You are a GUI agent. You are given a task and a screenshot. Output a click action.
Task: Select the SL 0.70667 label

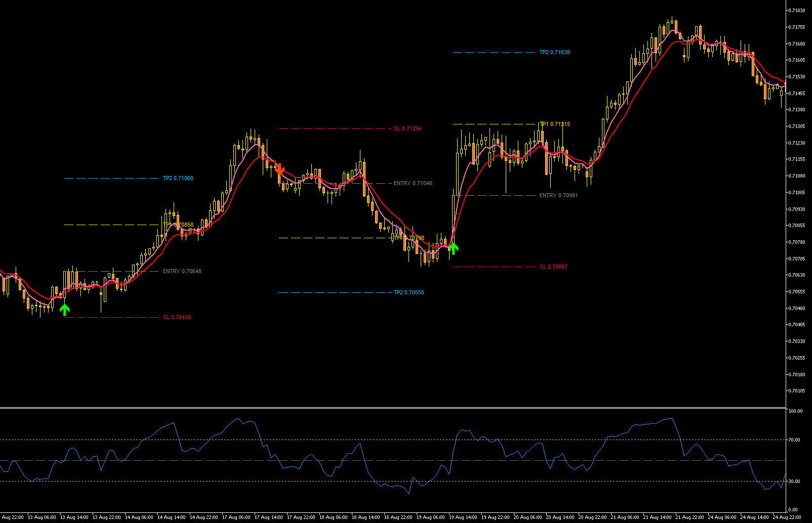coord(553,267)
